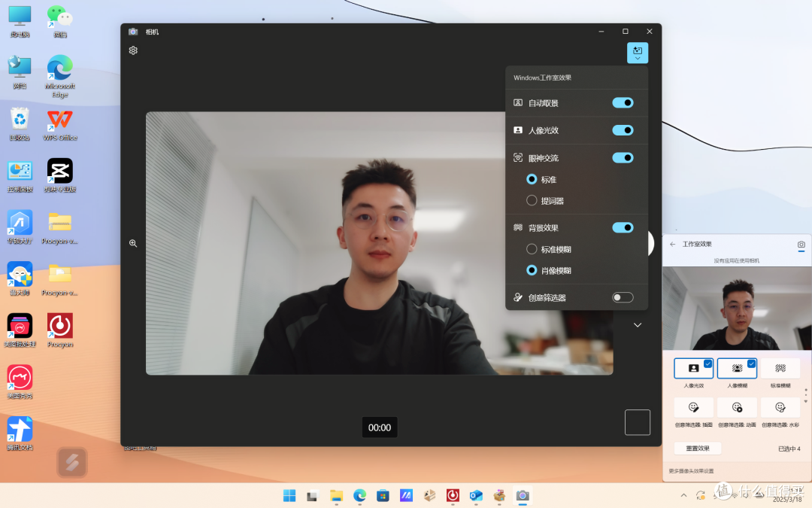Toggle 背景效果 (background effects) switch

coord(623,227)
